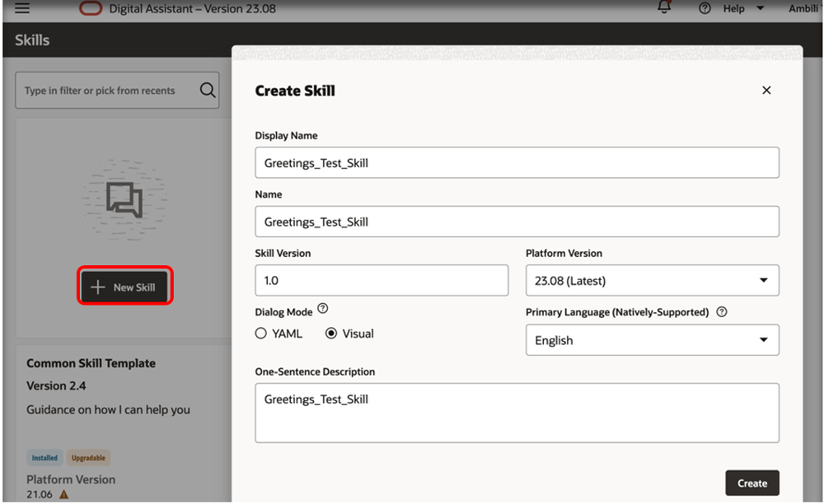Image resolution: width=824 pixels, height=504 pixels.
Task: Expand the Help menu in the top bar
Action: tap(739, 8)
